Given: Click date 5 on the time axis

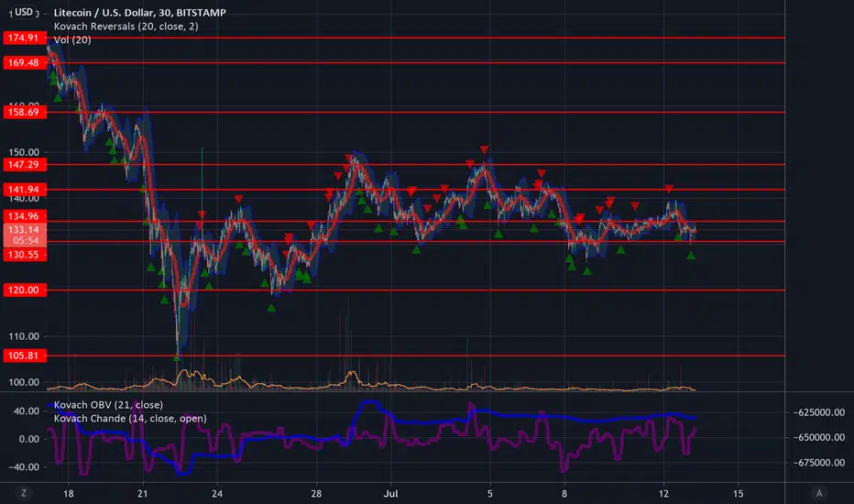Looking at the screenshot, I should tap(489, 494).
